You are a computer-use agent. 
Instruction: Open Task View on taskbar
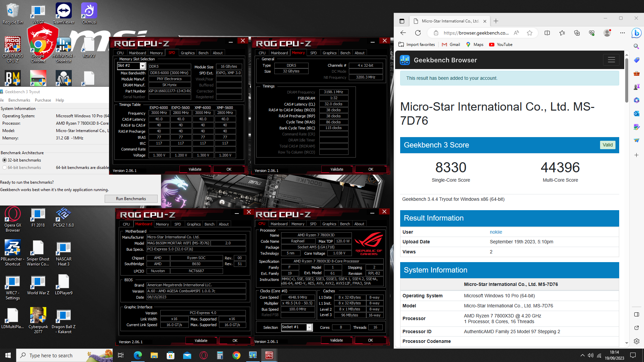coord(121,355)
